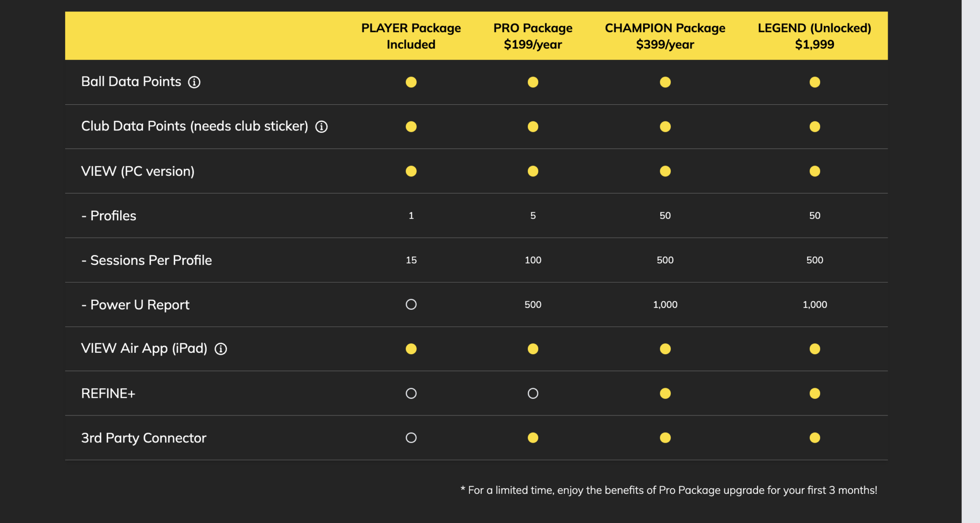Select the PLAYER Package column header
980x523 pixels.
pos(411,36)
